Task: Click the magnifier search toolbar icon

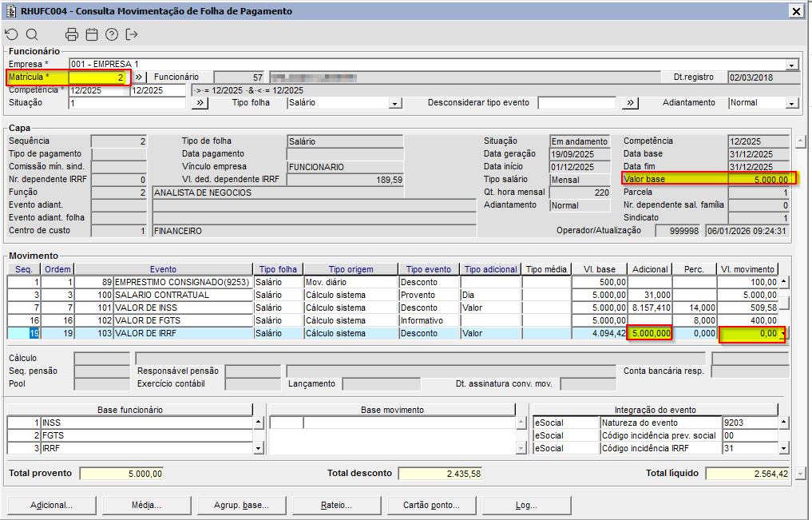Action: tap(32, 34)
